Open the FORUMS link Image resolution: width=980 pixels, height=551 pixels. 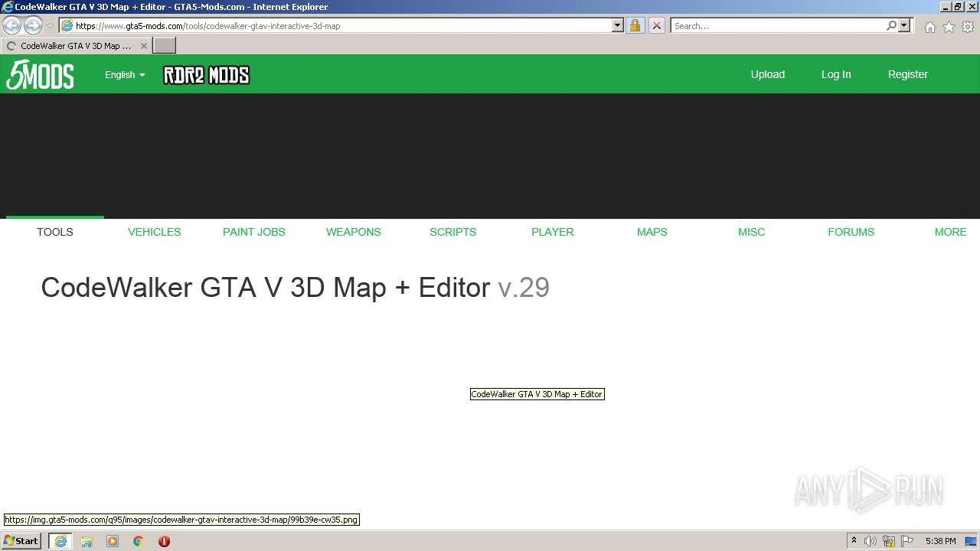coord(851,232)
